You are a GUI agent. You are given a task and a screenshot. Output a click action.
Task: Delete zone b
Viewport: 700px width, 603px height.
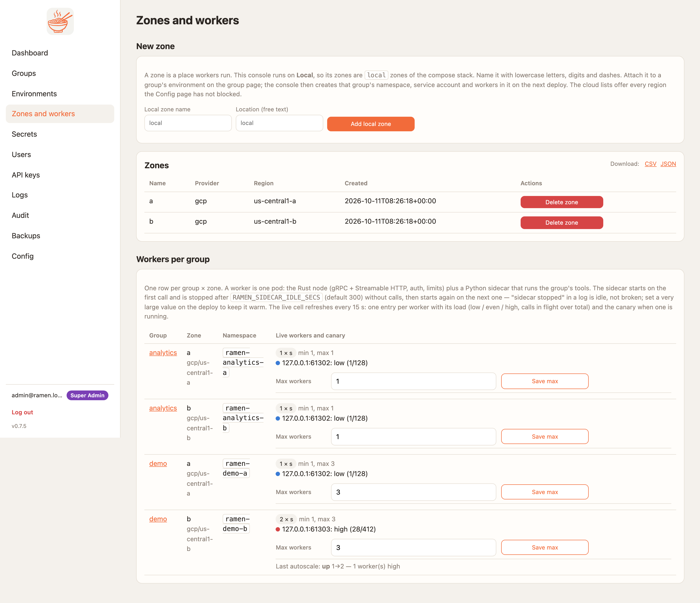561,223
